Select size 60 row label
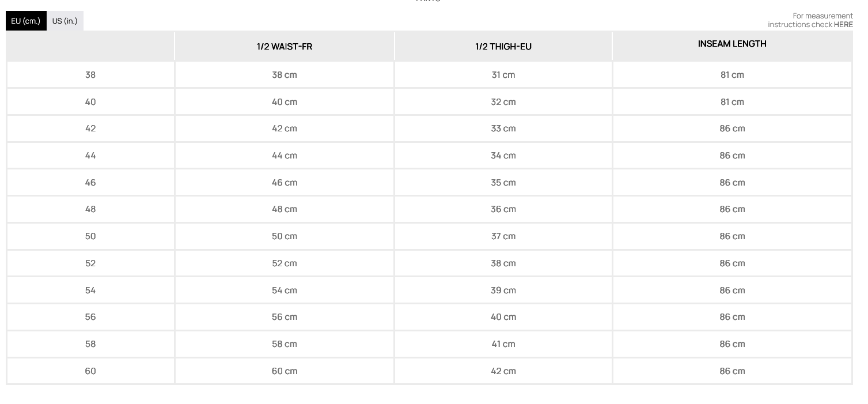The image size is (868, 404). click(90, 371)
